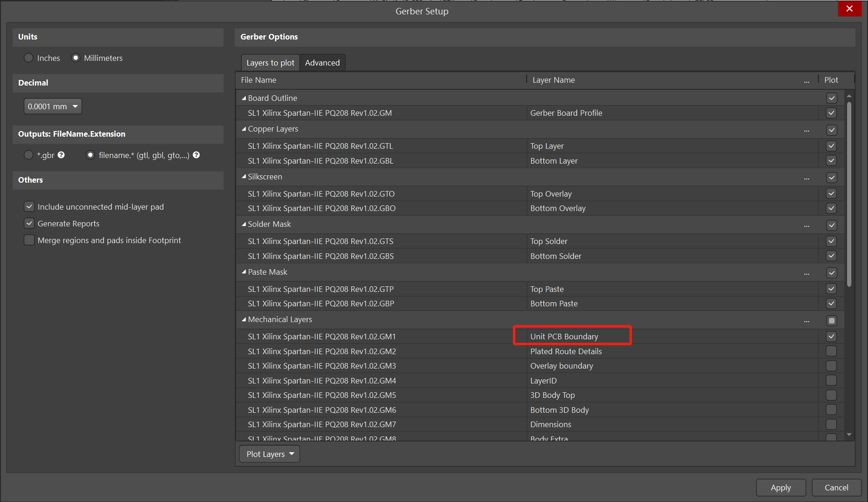Enable Merge regions and pads inside Footprint
Viewport: 868px width, 502px height.
29,240
